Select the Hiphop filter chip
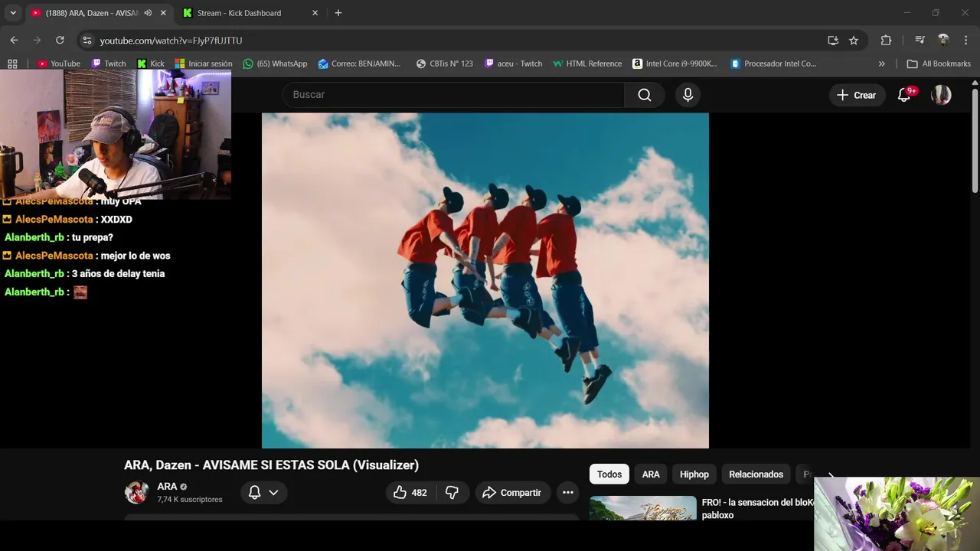The height and width of the screenshot is (551, 980). tap(694, 474)
